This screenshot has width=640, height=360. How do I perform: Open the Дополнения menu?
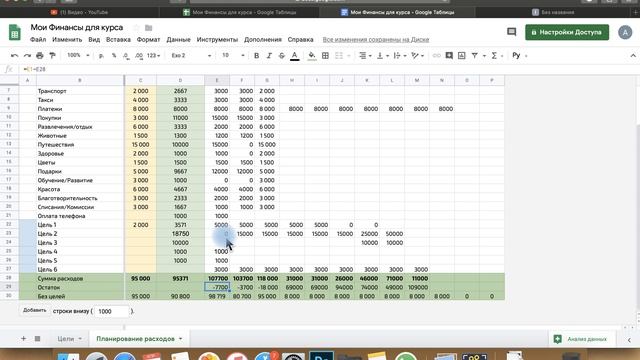click(263, 40)
